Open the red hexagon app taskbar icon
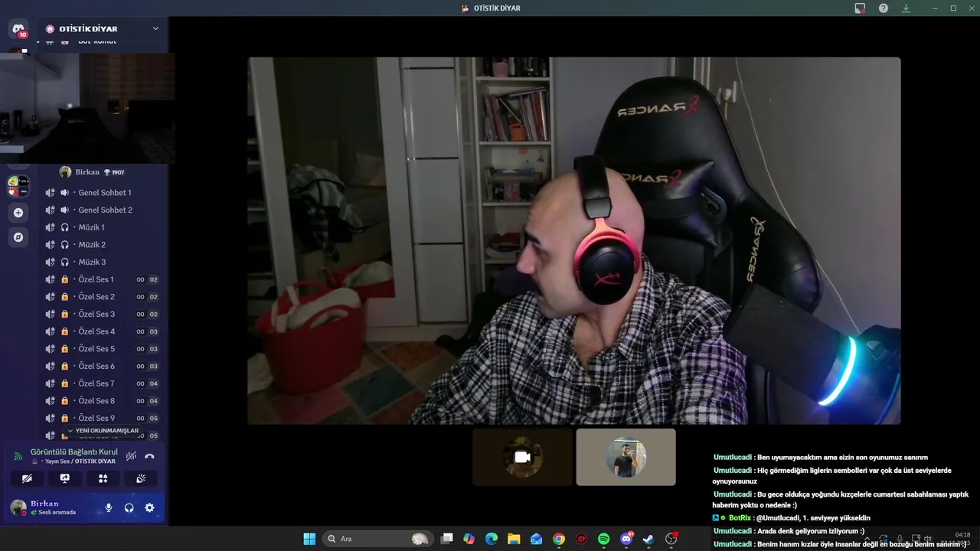The height and width of the screenshot is (551, 980). pos(581,539)
